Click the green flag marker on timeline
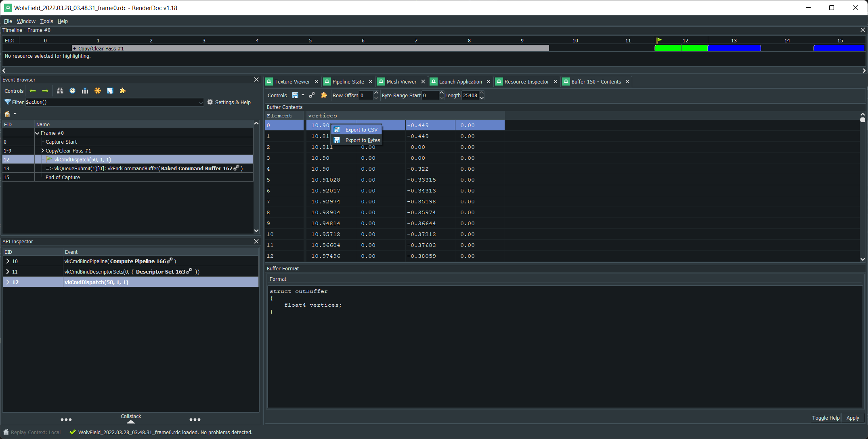This screenshot has height=439, width=868. pos(659,40)
